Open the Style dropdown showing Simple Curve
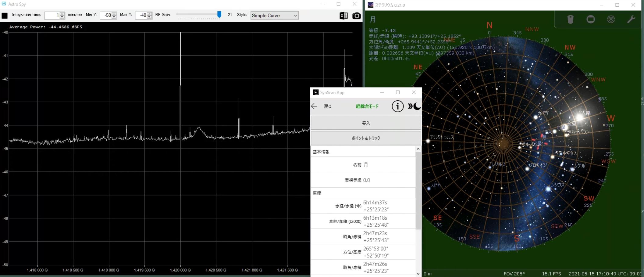644x277 pixels. (274, 16)
